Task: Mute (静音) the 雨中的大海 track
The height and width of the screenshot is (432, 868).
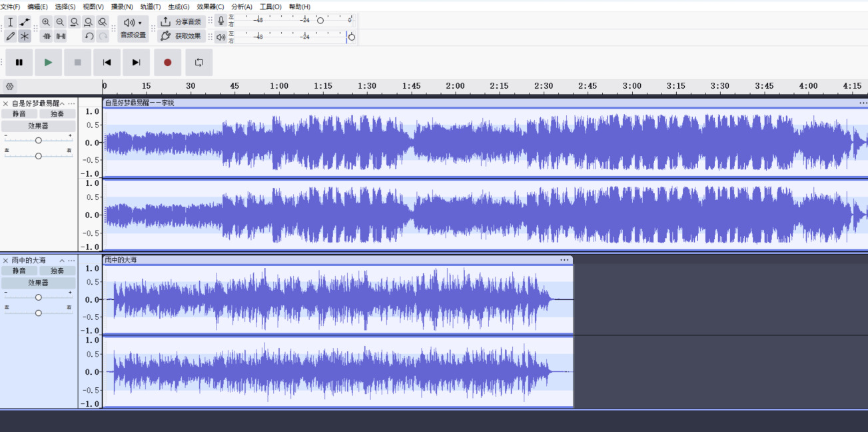Action: point(19,271)
